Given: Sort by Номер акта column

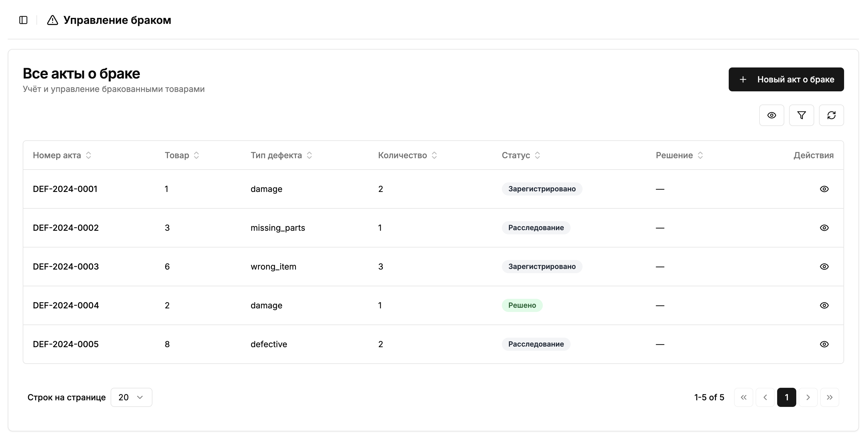Looking at the screenshot, I should tap(62, 155).
